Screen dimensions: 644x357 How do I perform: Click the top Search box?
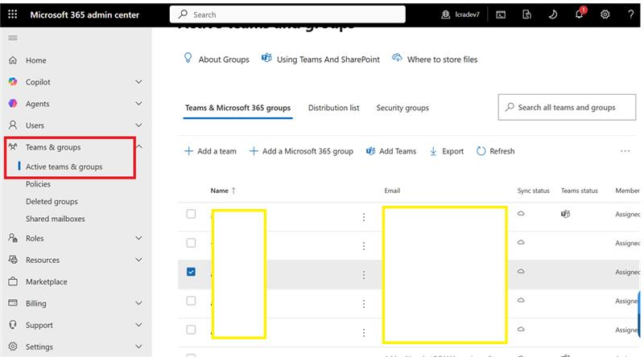(x=287, y=14)
